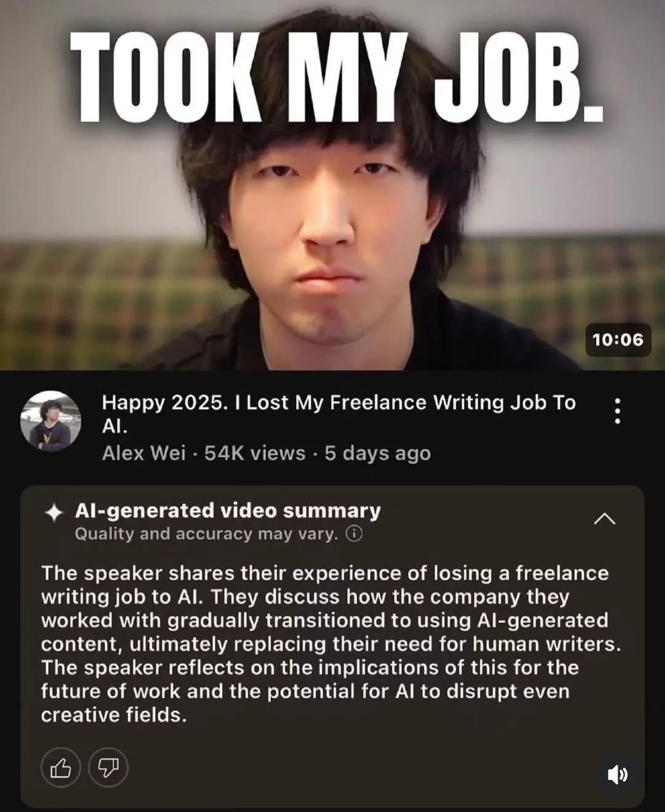Click the AI-generated video summary heading

pyautogui.click(x=228, y=511)
